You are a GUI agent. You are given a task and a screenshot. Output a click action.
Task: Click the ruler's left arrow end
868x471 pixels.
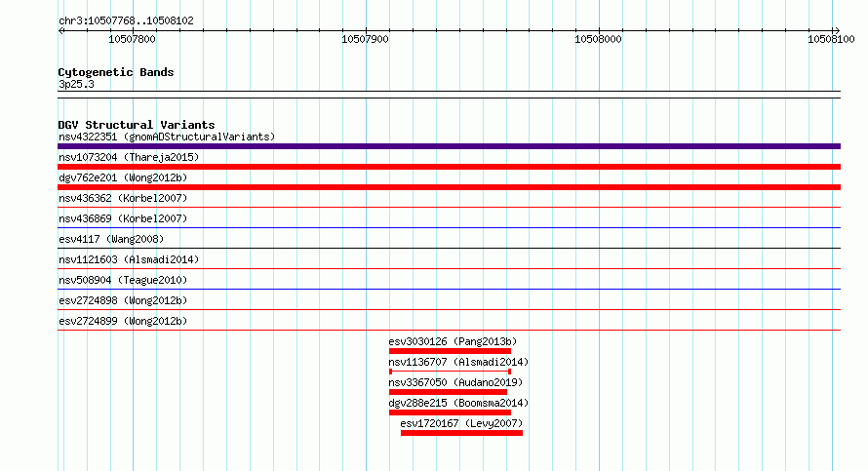pyautogui.click(x=61, y=31)
